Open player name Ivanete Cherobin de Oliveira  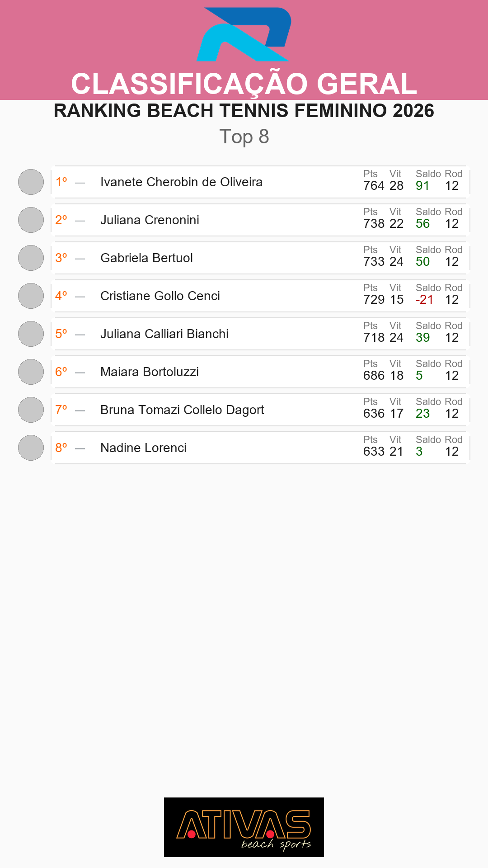point(181,182)
